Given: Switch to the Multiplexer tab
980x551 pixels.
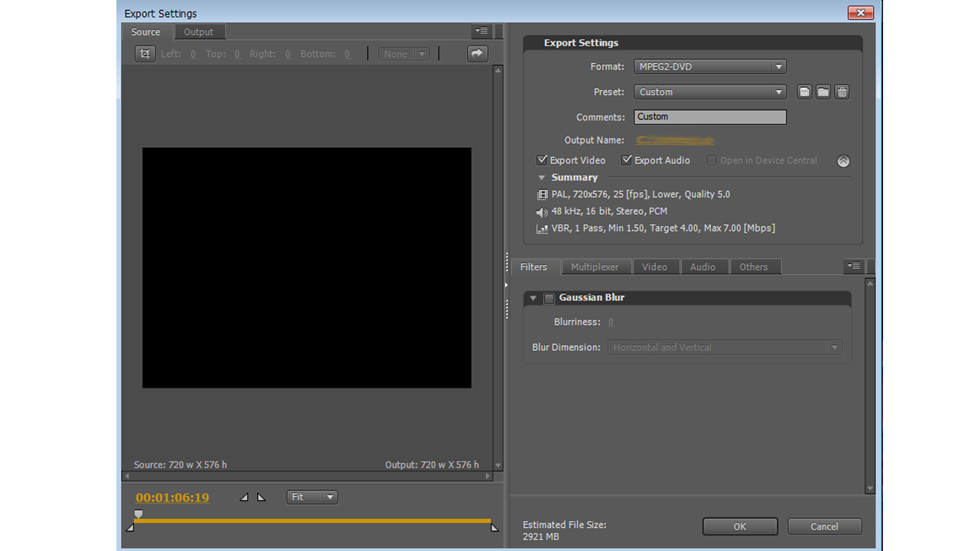Looking at the screenshot, I should pyautogui.click(x=595, y=267).
